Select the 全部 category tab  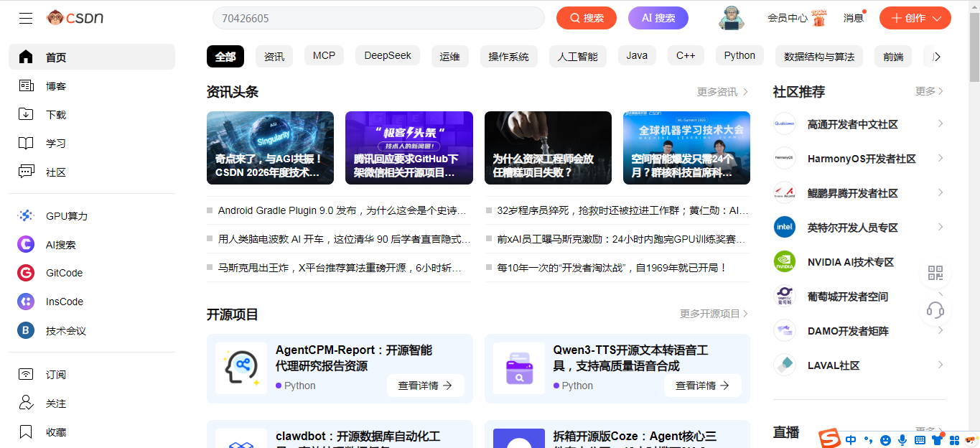225,57
